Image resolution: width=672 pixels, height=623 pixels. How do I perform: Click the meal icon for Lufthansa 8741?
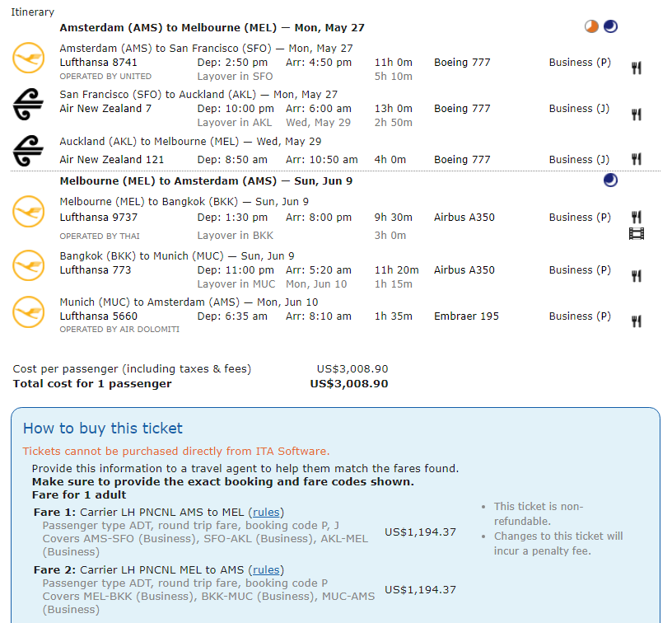pyautogui.click(x=637, y=68)
